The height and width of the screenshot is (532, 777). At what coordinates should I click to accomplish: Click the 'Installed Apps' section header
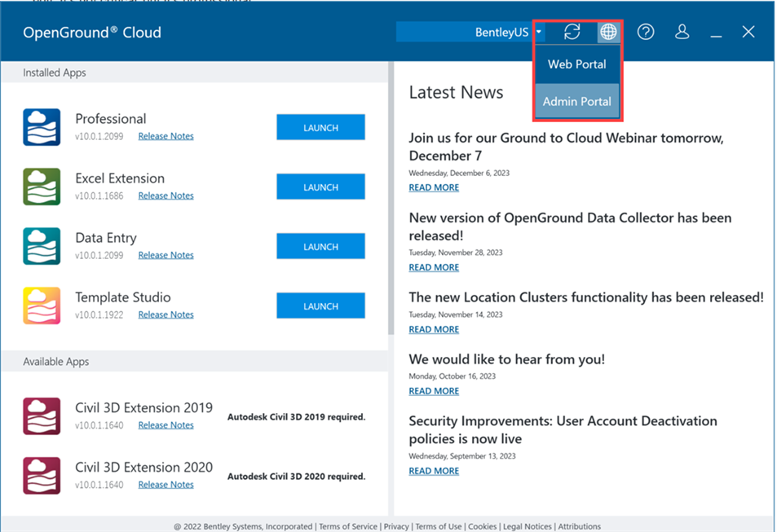point(55,73)
